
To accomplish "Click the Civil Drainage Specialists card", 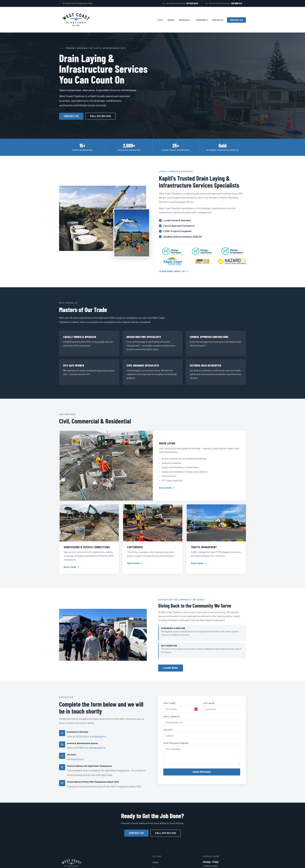I will pyautogui.click(x=152, y=372).
